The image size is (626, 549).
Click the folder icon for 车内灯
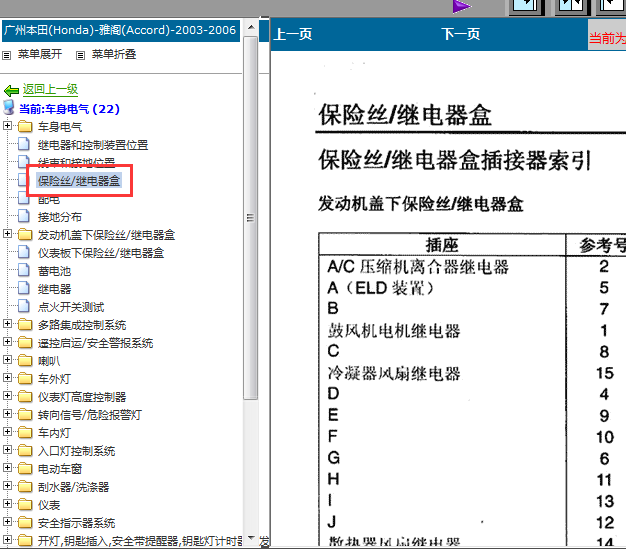coord(25,432)
